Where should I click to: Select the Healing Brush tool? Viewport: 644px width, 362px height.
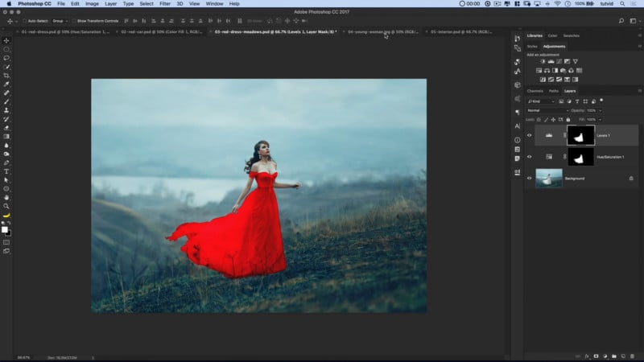coord(6,93)
